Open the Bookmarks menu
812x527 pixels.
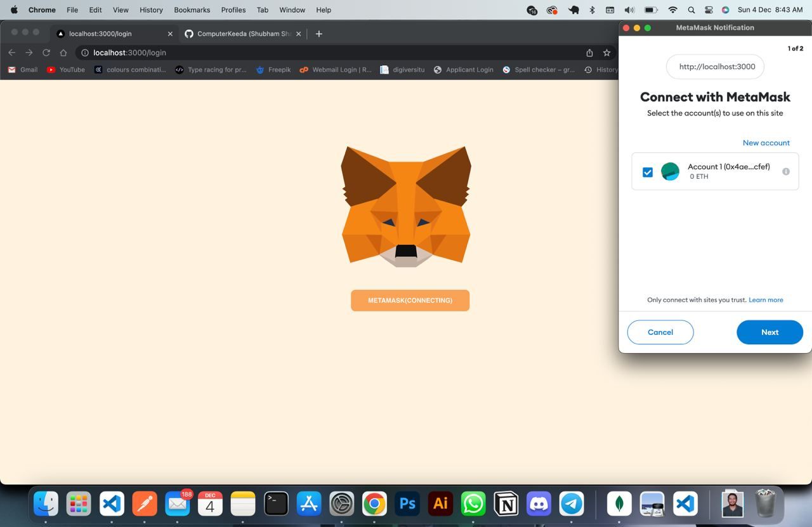pyautogui.click(x=192, y=10)
